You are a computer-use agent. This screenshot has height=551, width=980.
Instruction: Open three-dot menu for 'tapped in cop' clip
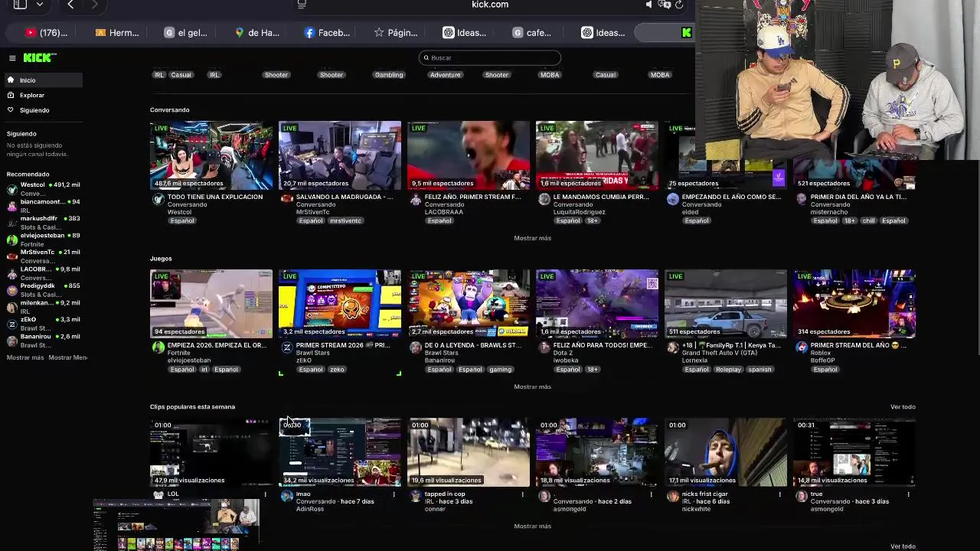click(x=523, y=494)
